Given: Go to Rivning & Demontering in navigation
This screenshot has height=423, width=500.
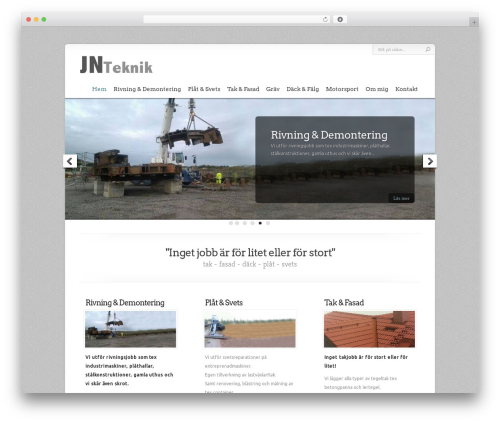Looking at the screenshot, I should (x=147, y=89).
